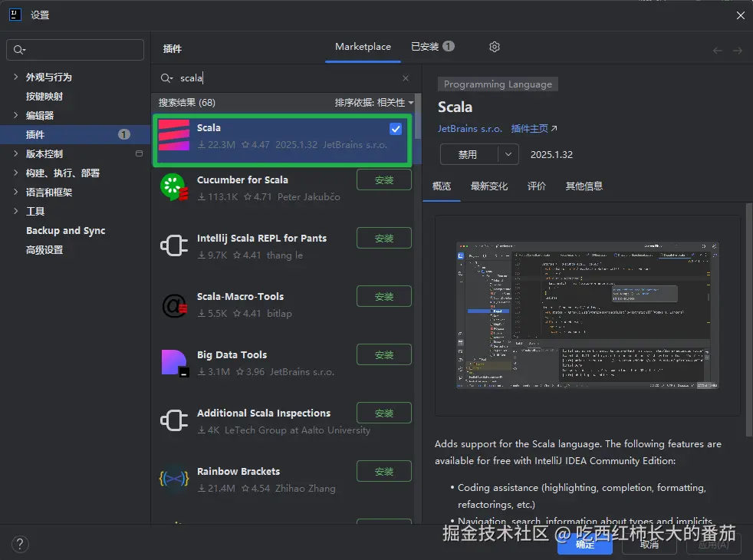Click the plugin search magnifier icon

pyautogui.click(x=166, y=77)
